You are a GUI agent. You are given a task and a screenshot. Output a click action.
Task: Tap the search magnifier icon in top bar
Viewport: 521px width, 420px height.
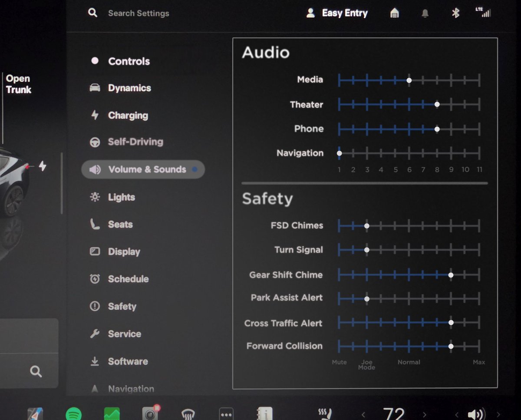click(x=92, y=13)
